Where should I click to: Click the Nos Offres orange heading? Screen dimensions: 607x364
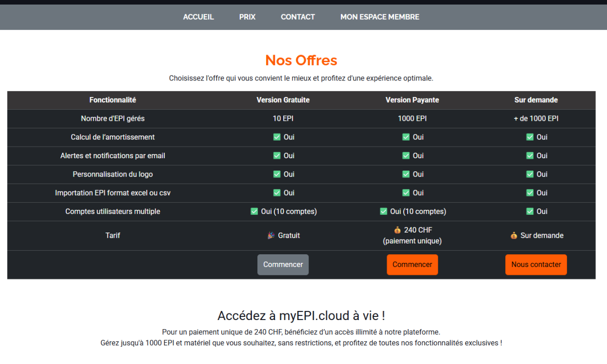pos(301,60)
